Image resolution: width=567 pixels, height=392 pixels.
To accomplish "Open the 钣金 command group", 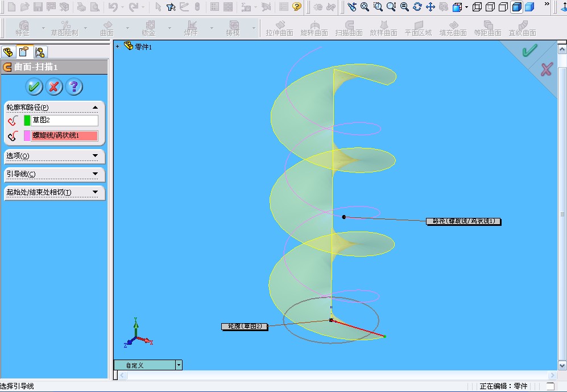I will [x=149, y=28].
